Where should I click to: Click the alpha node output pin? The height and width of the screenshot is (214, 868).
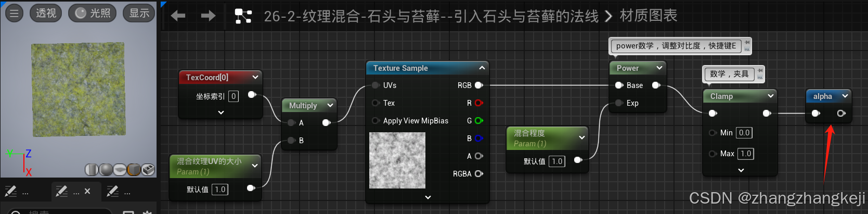point(841,114)
